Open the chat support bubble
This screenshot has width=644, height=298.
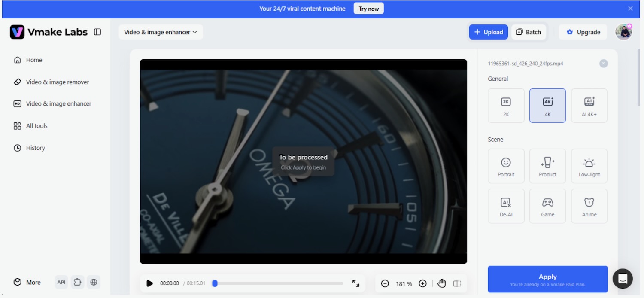(x=623, y=279)
